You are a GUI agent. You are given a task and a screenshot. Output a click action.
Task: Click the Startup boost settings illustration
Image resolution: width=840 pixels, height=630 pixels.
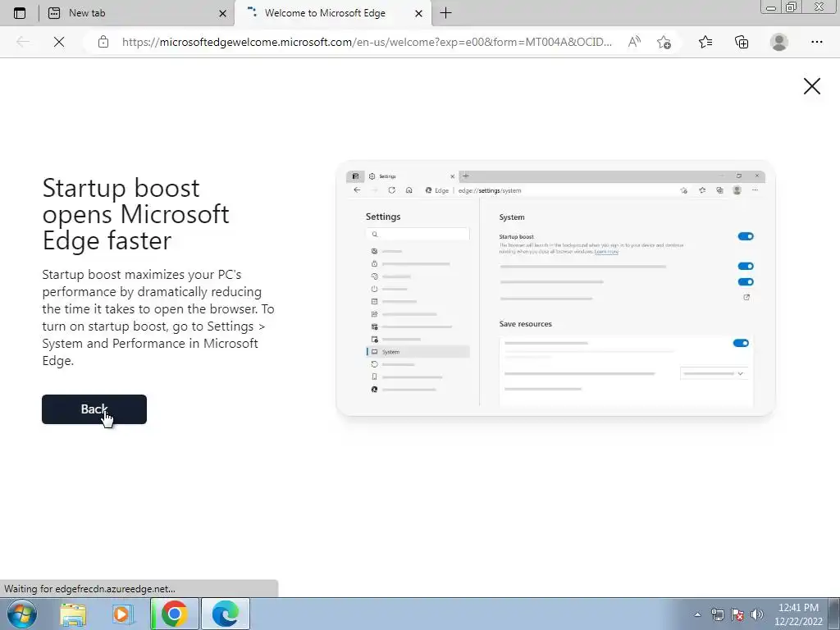pyautogui.click(x=555, y=288)
